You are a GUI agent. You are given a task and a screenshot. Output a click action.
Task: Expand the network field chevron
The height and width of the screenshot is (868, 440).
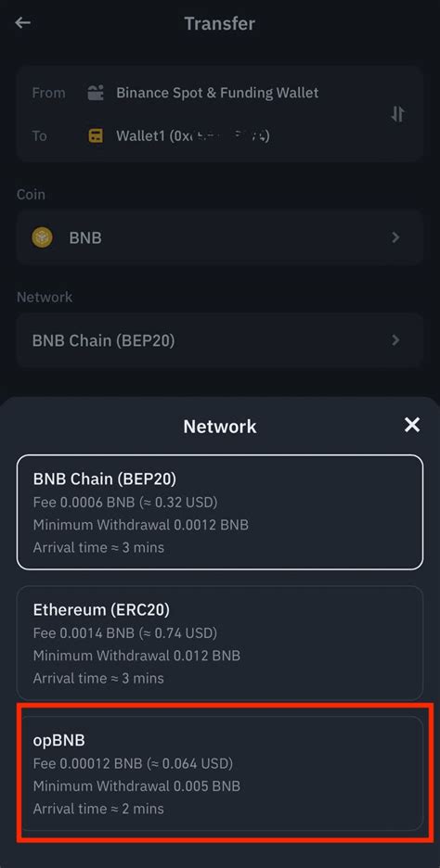[395, 340]
